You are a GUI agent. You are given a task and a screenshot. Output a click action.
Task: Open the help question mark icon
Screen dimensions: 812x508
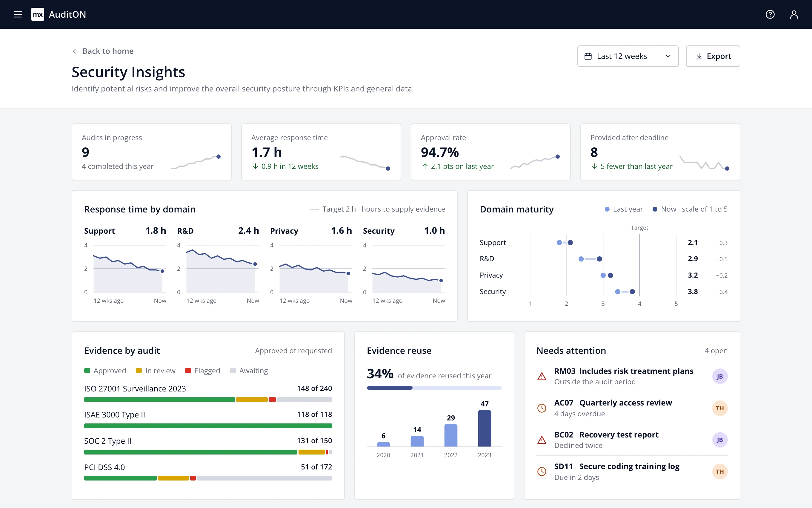pos(770,14)
